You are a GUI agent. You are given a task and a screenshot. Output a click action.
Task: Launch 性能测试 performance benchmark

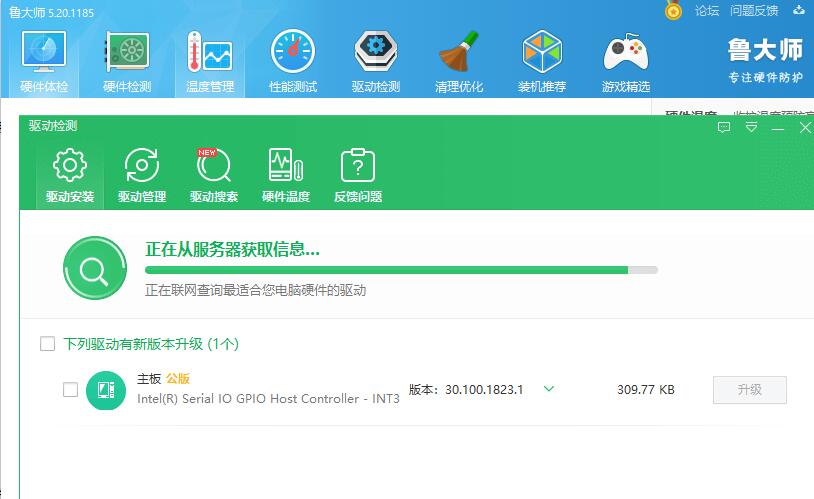tap(293, 62)
